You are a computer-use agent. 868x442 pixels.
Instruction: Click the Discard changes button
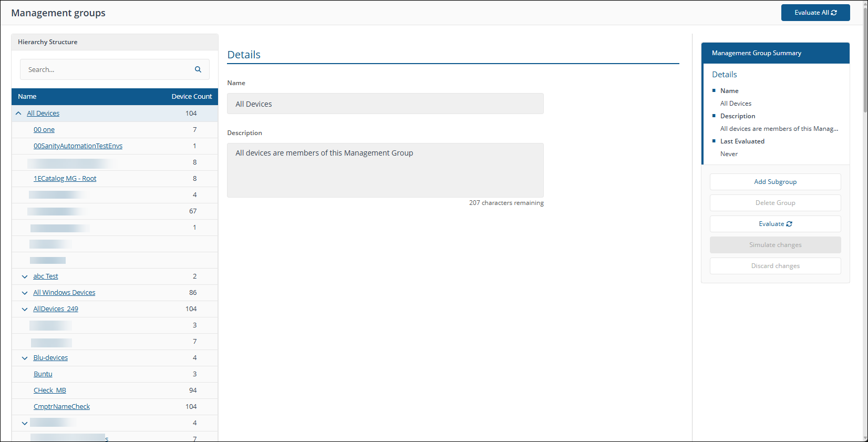(775, 266)
